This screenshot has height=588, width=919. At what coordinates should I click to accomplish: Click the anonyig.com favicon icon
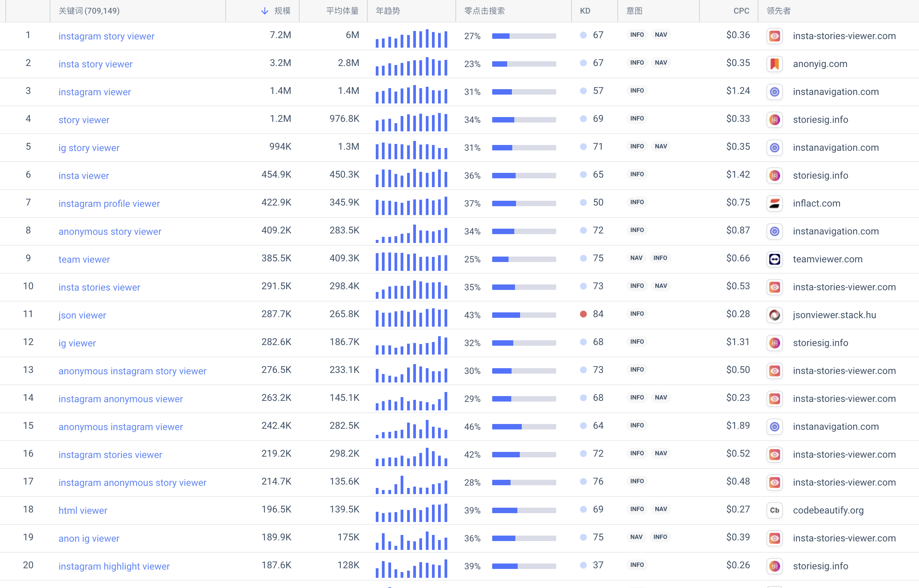(774, 64)
